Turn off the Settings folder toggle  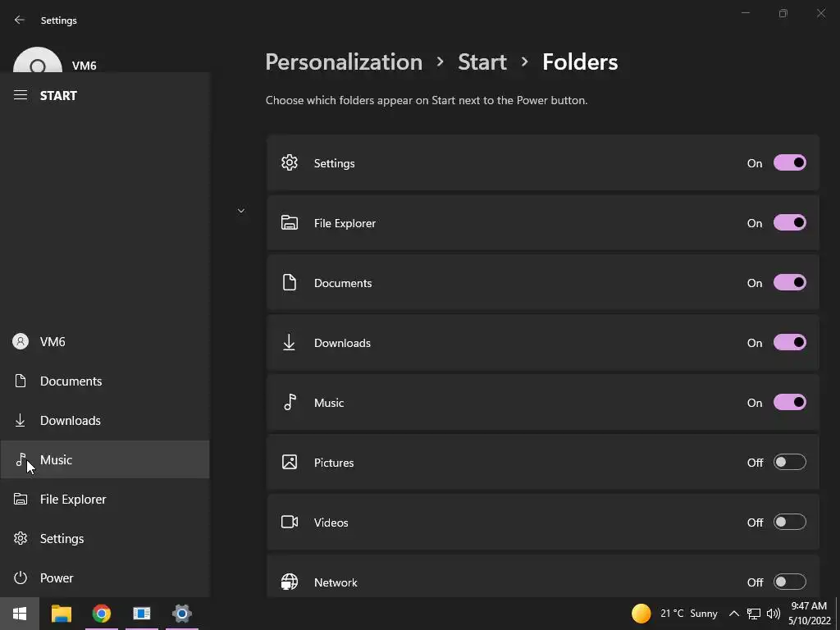tap(789, 162)
